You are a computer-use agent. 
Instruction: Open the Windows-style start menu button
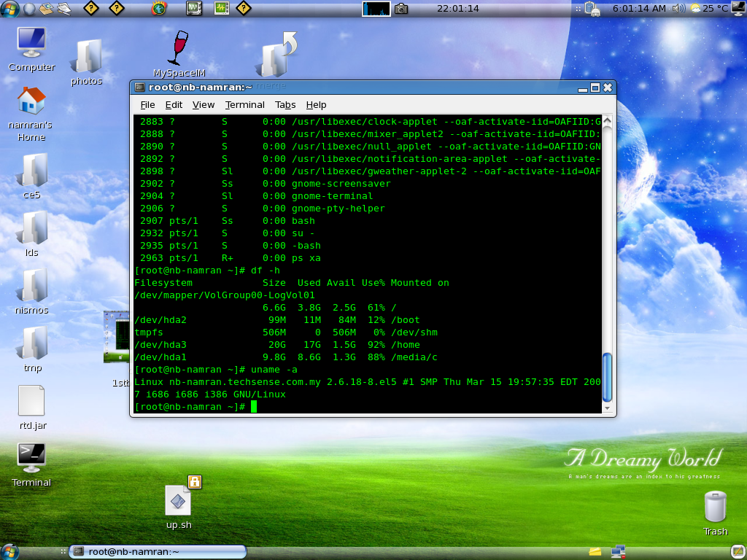coord(9,9)
